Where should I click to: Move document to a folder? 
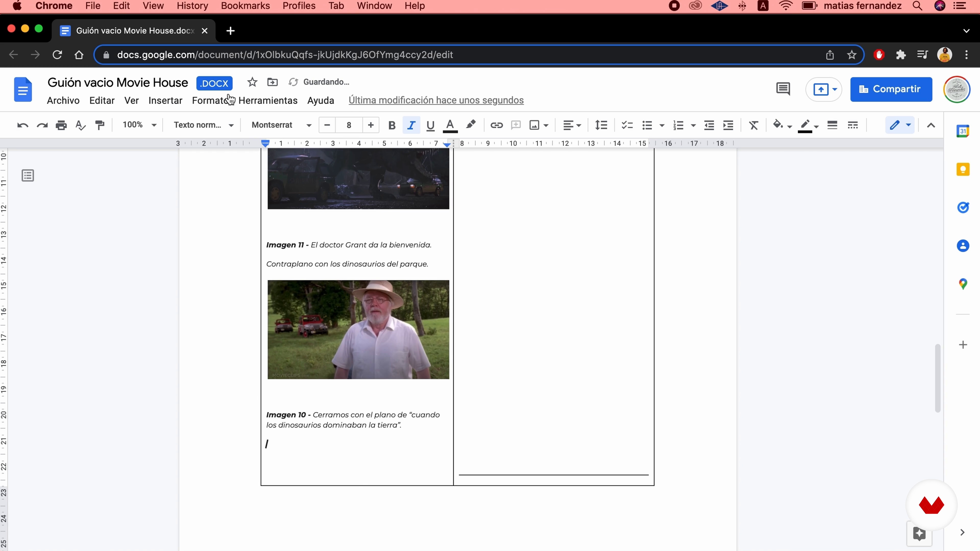(x=272, y=82)
